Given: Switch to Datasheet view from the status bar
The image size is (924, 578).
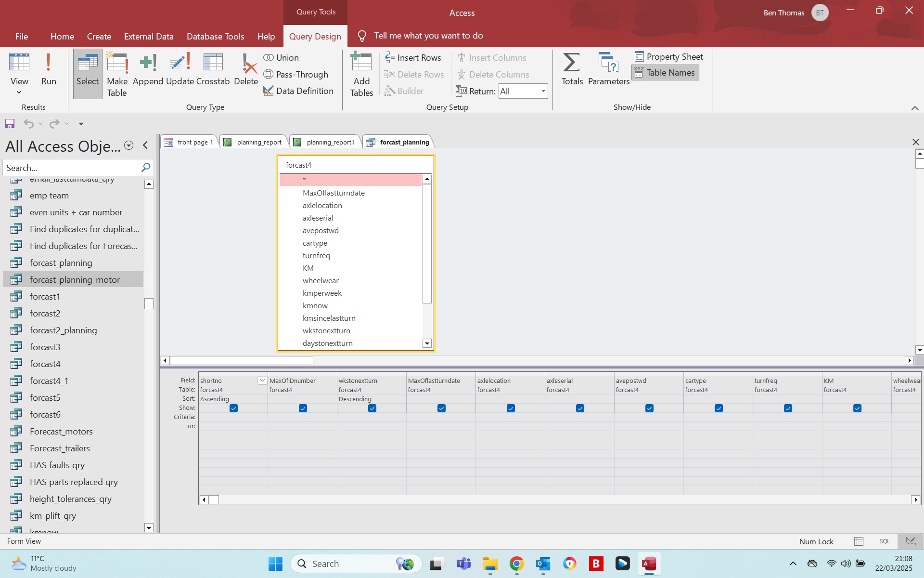Looking at the screenshot, I should [859, 541].
